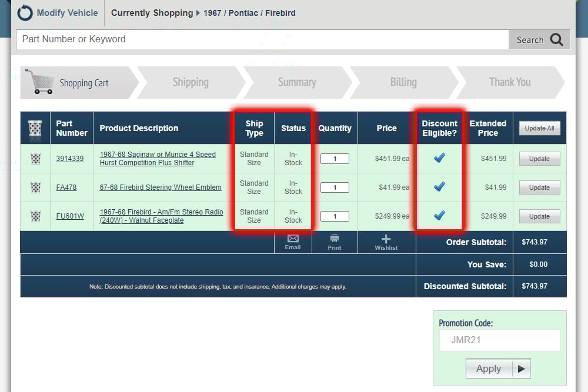Open the Modify Vehicle link
Viewport: 588px width, 392px height.
point(67,13)
